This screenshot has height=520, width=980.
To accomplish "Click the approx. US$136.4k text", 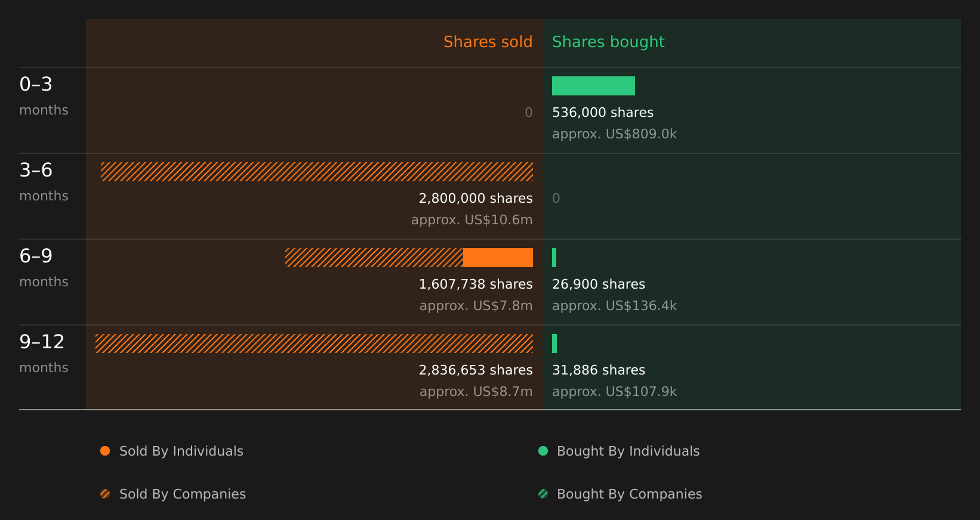I will (x=615, y=306).
